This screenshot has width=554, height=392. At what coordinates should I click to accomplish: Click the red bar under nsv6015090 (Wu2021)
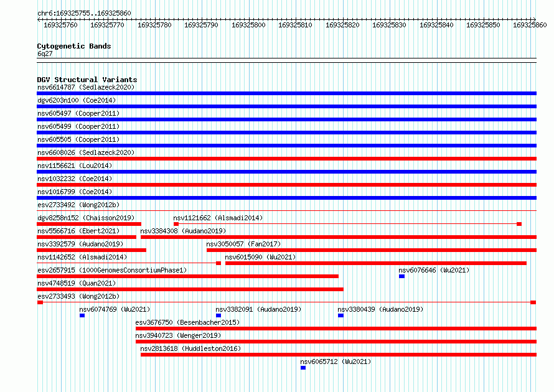tap(376, 263)
